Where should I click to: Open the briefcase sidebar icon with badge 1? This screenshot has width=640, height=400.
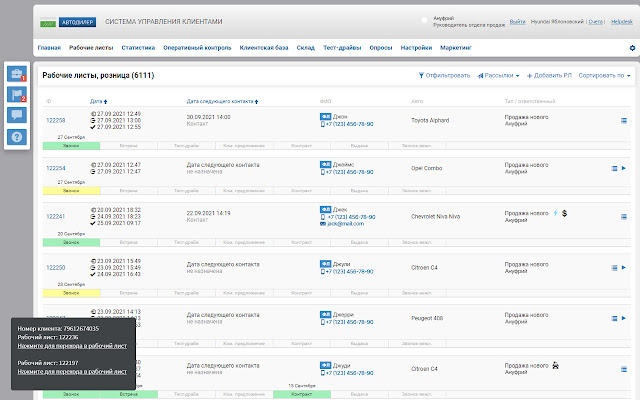pyautogui.click(x=17, y=74)
